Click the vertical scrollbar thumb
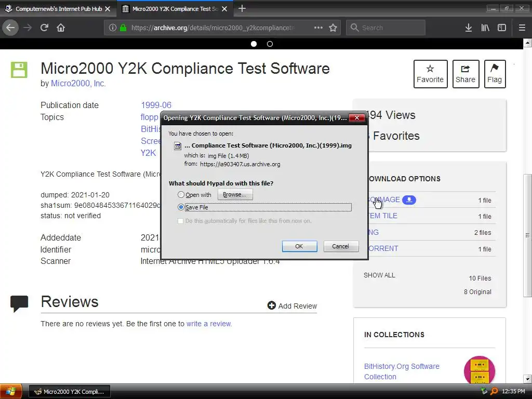Viewport: 532px width, 399px height. pyautogui.click(x=528, y=235)
